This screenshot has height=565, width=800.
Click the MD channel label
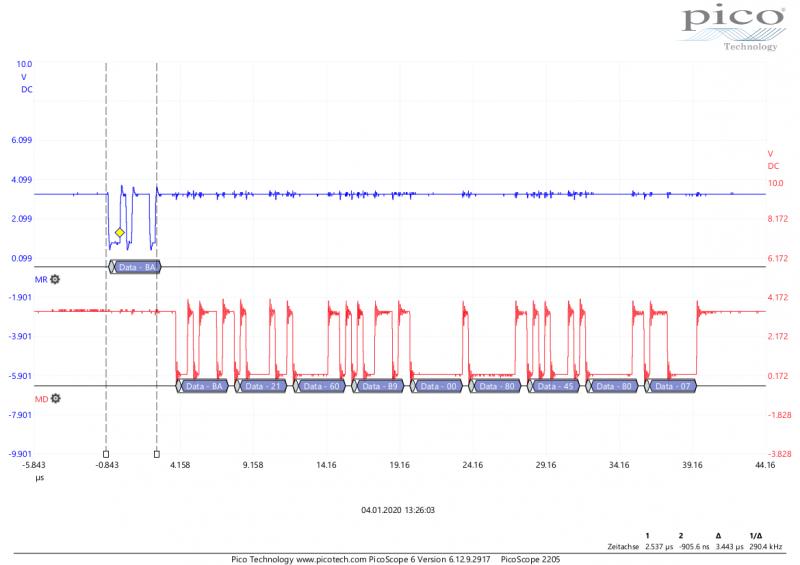coord(41,399)
